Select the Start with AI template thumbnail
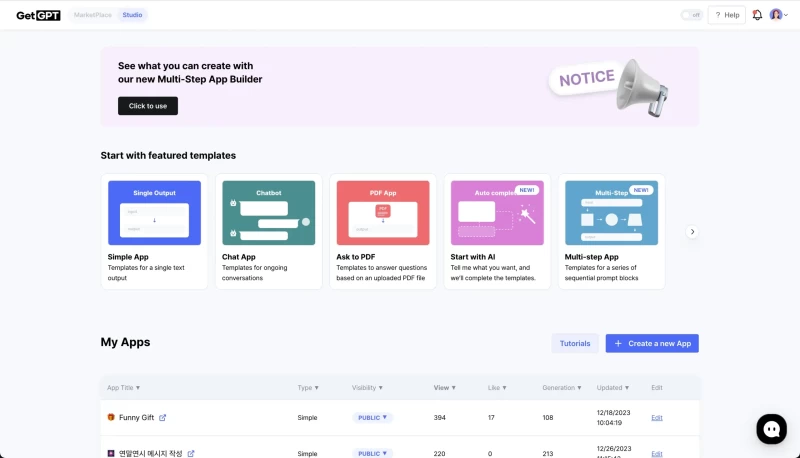This screenshot has height=458, width=800. click(x=497, y=213)
